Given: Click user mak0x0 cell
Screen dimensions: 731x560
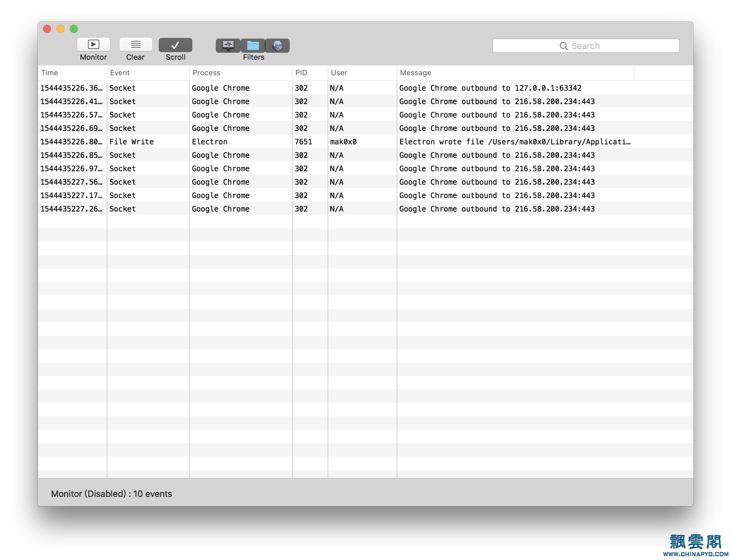Looking at the screenshot, I should click(343, 142).
